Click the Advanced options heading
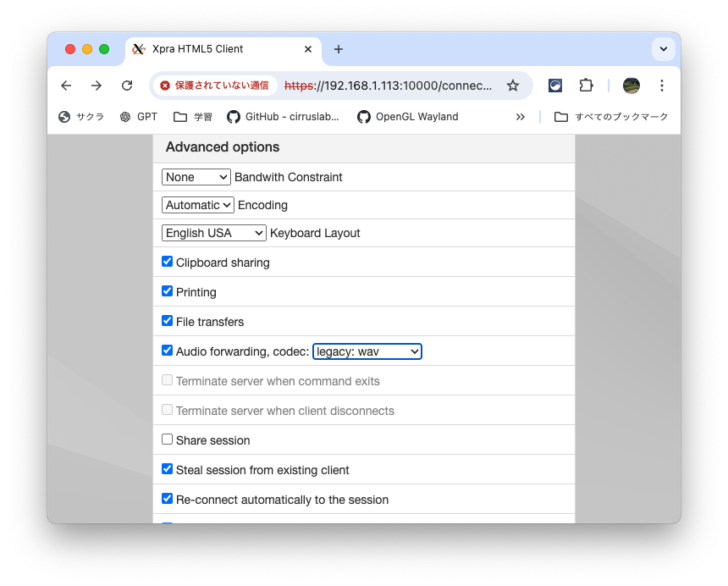The width and height of the screenshot is (728, 586). 223,147
